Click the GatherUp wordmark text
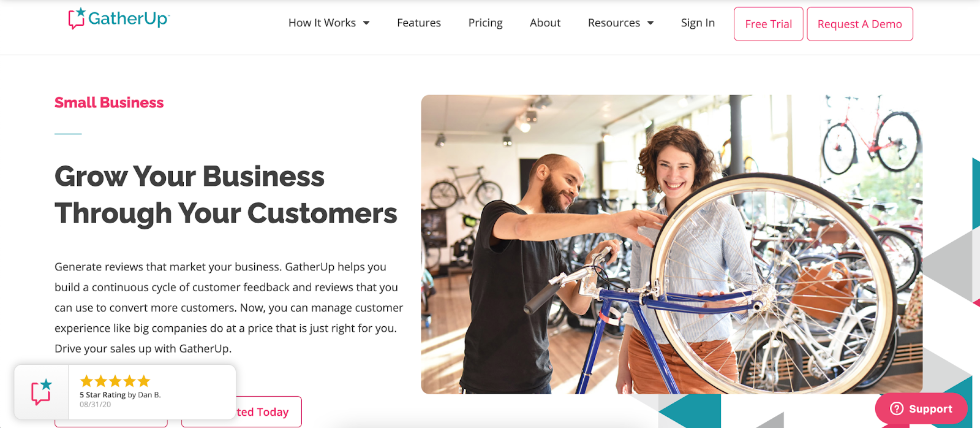This screenshot has height=428, width=980. [129, 19]
